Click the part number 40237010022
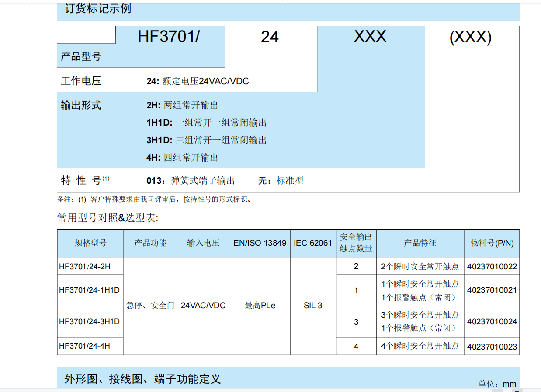This screenshot has height=392, width=541. tap(492, 266)
